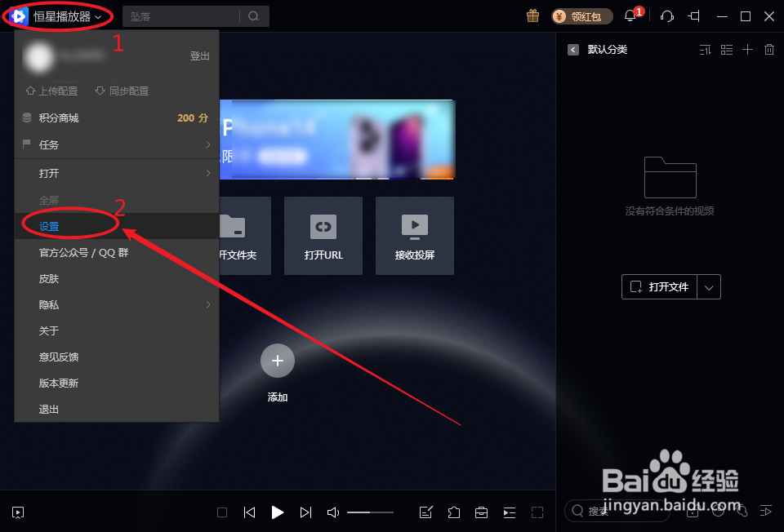784x532 pixels.
Task: Expand the 打开 submenu
Action: 117,173
